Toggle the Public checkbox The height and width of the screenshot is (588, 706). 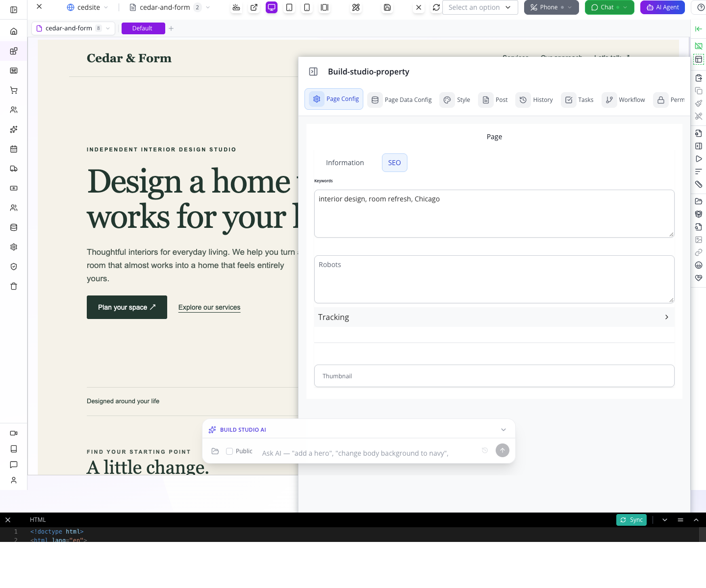click(x=229, y=451)
